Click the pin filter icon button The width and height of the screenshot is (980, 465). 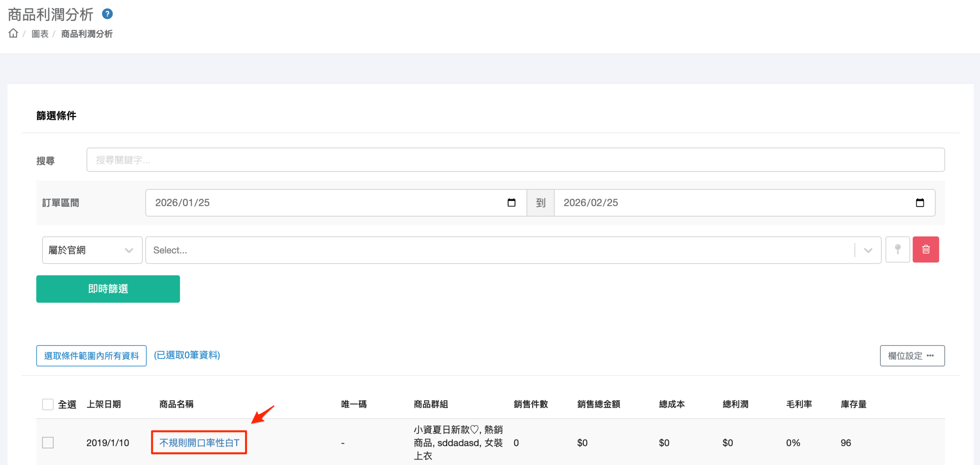(x=897, y=250)
